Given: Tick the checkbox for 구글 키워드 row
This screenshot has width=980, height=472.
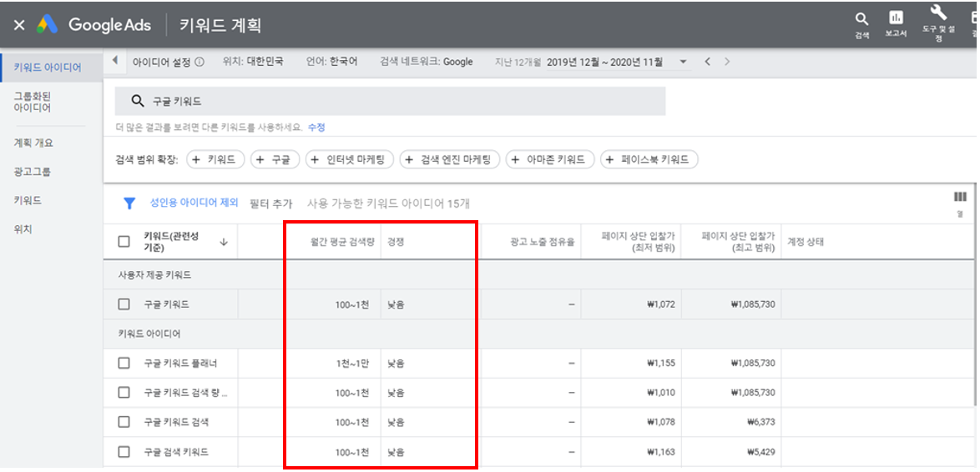Looking at the screenshot, I should [x=124, y=304].
